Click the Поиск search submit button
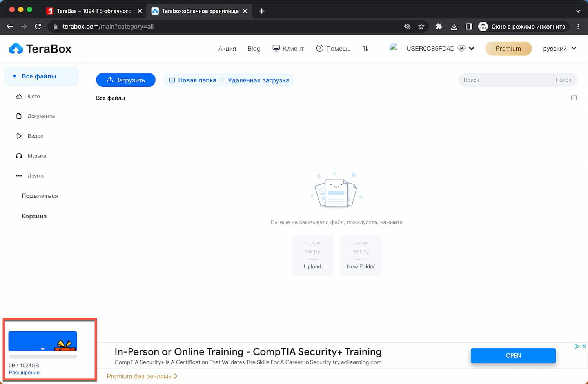The height and width of the screenshot is (384, 588). coord(563,80)
